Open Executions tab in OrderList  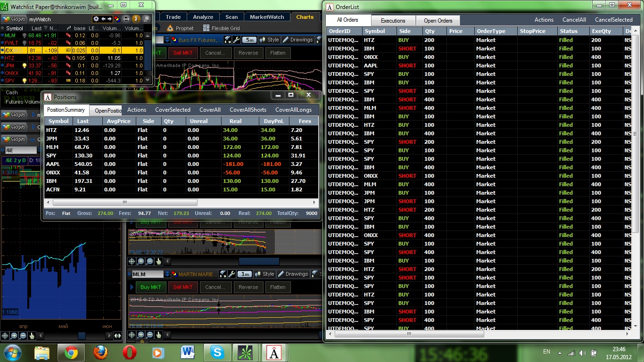click(x=393, y=20)
